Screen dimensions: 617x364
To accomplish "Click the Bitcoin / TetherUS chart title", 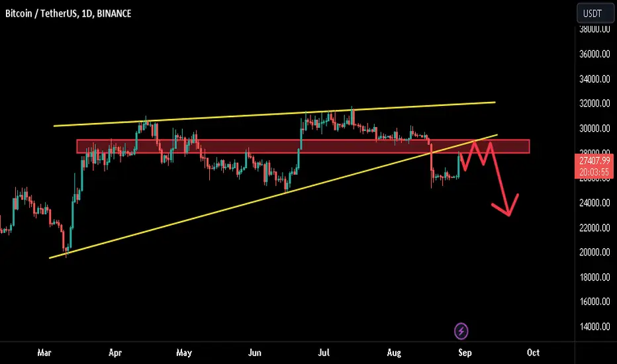I will 68,13.
